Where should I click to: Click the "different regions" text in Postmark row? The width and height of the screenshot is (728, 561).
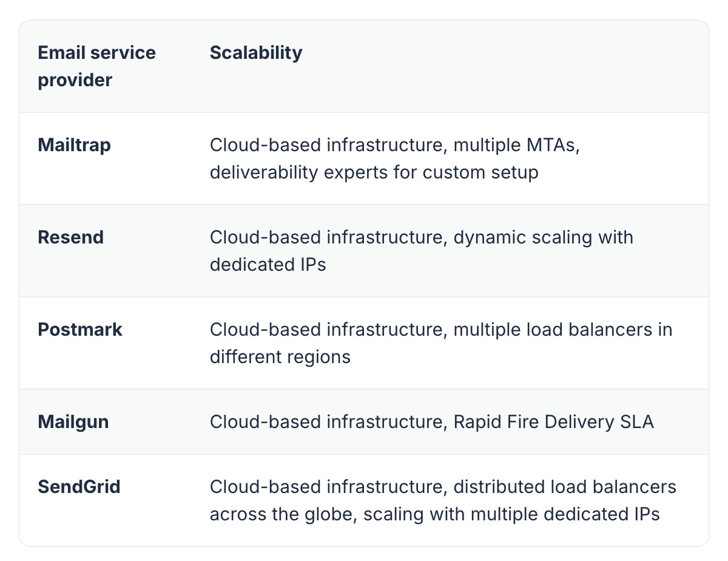pyautogui.click(x=280, y=356)
